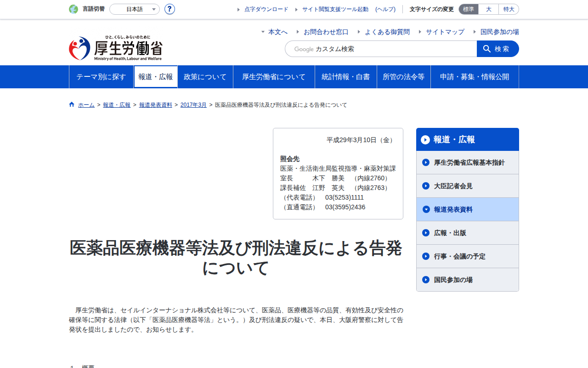The height and width of the screenshot is (368, 588).
Task: Open the 申請・募集・情報公開 menu
Action: 475,77
